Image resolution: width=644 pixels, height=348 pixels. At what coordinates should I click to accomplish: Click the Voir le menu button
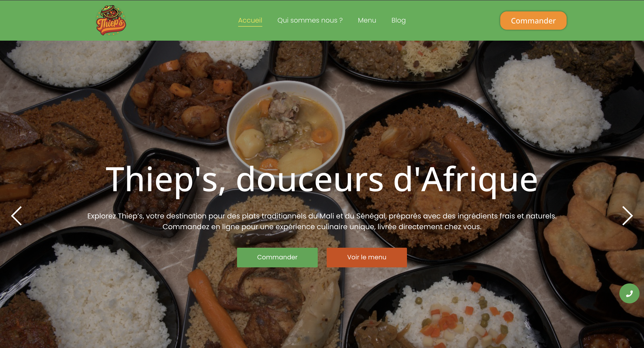(367, 257)
